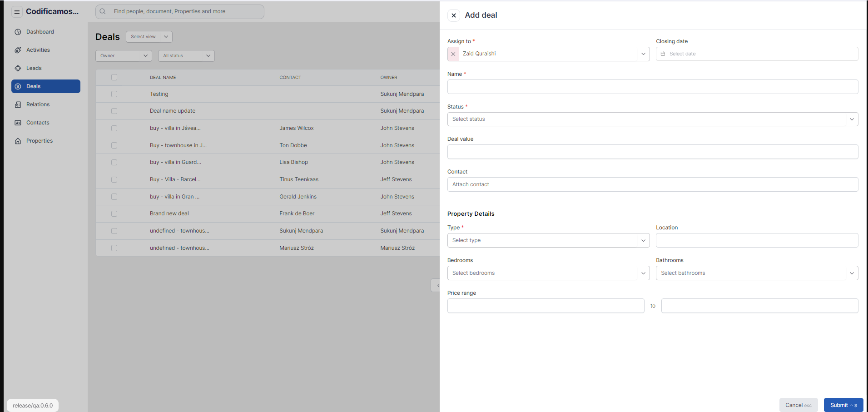868x412 pixels.
Task: Open the Select status dropdown
Action: (652, 119)
